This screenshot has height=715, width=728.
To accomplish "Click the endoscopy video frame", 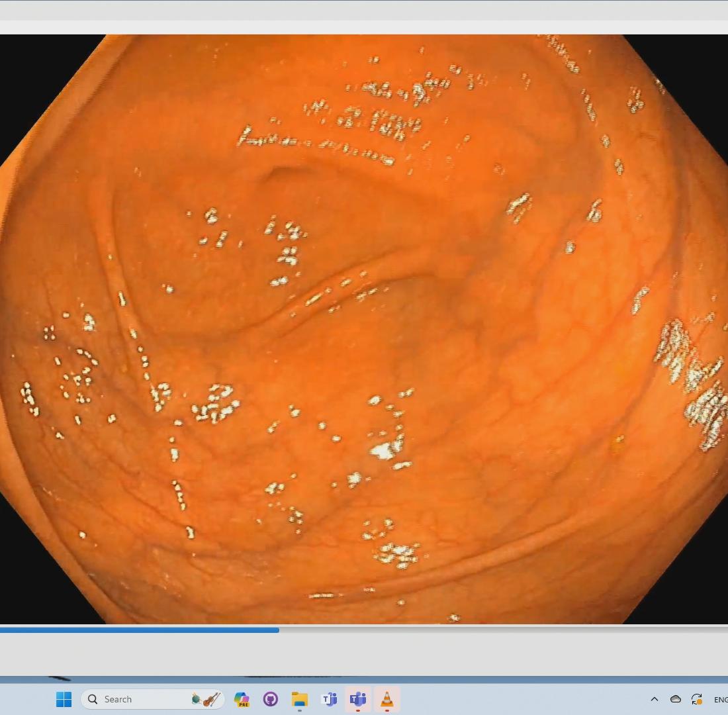I will click(x=364, y=329).
